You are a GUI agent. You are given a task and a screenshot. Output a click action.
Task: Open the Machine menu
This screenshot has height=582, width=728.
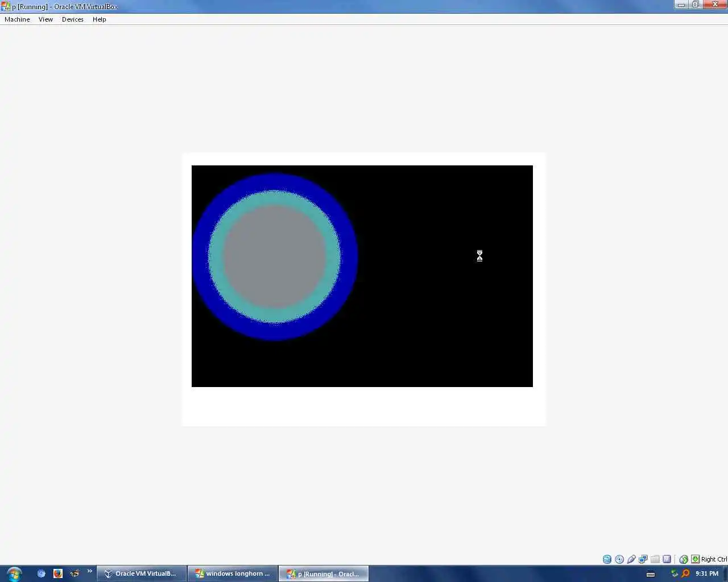[x=17, y=19]
